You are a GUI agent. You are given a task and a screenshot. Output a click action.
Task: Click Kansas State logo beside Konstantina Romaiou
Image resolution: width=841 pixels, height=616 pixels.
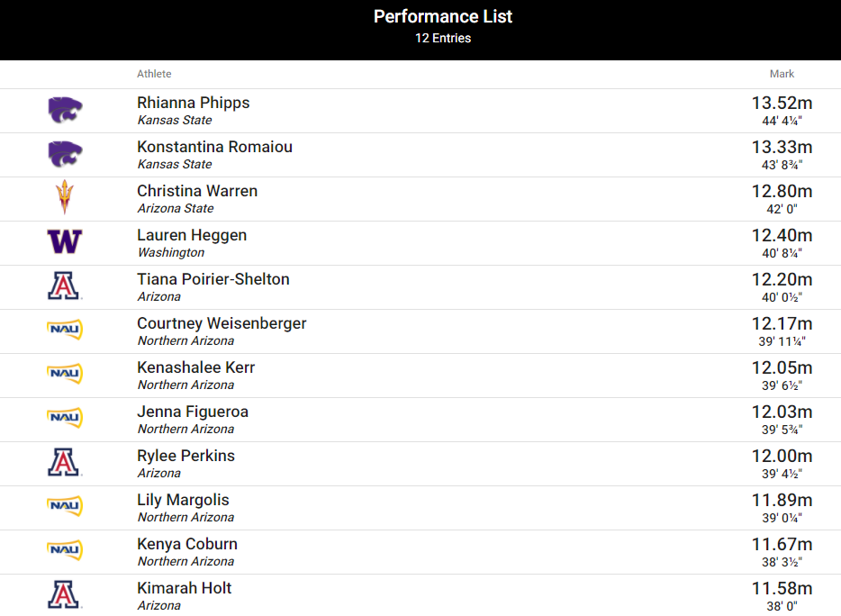tap(65, 155)
